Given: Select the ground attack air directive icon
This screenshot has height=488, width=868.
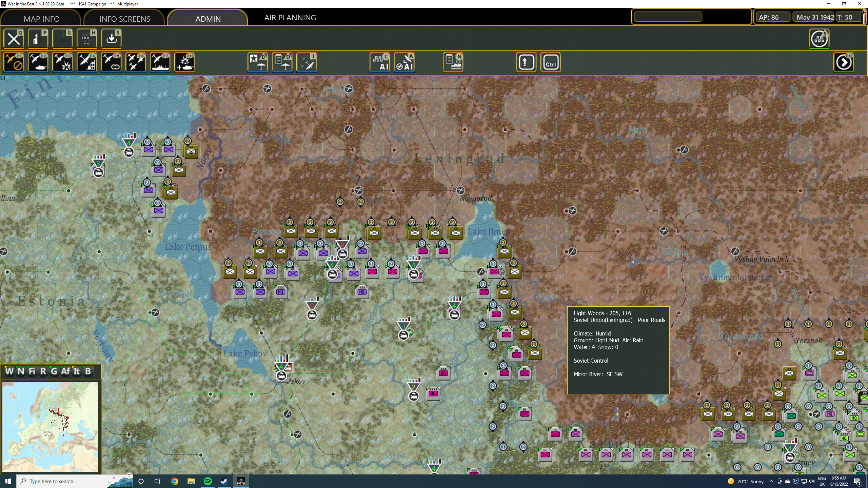Looking at the screenshot, I should click(63, 62).
